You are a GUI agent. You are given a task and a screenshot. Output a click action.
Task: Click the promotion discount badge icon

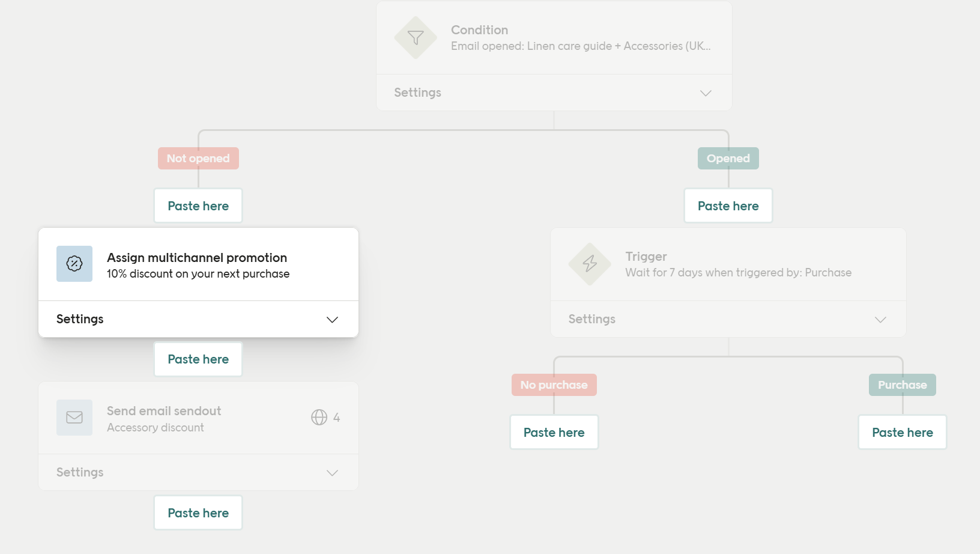coord(74,264)
